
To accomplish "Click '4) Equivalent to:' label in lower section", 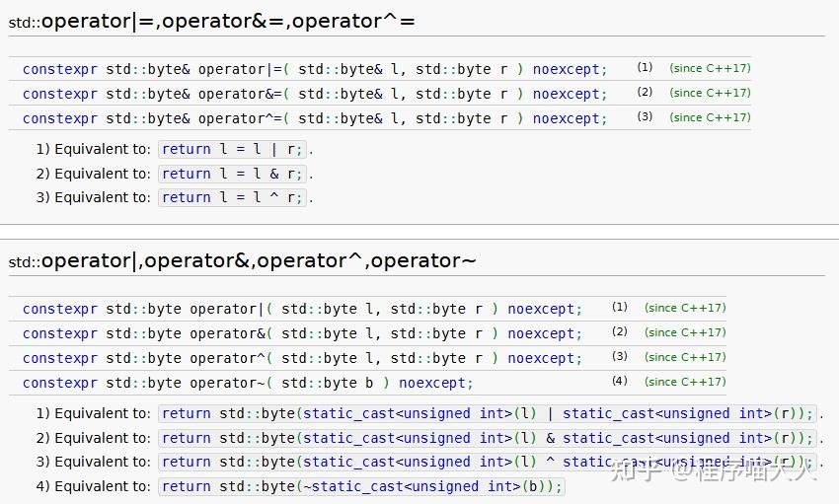I will (93, 487).
